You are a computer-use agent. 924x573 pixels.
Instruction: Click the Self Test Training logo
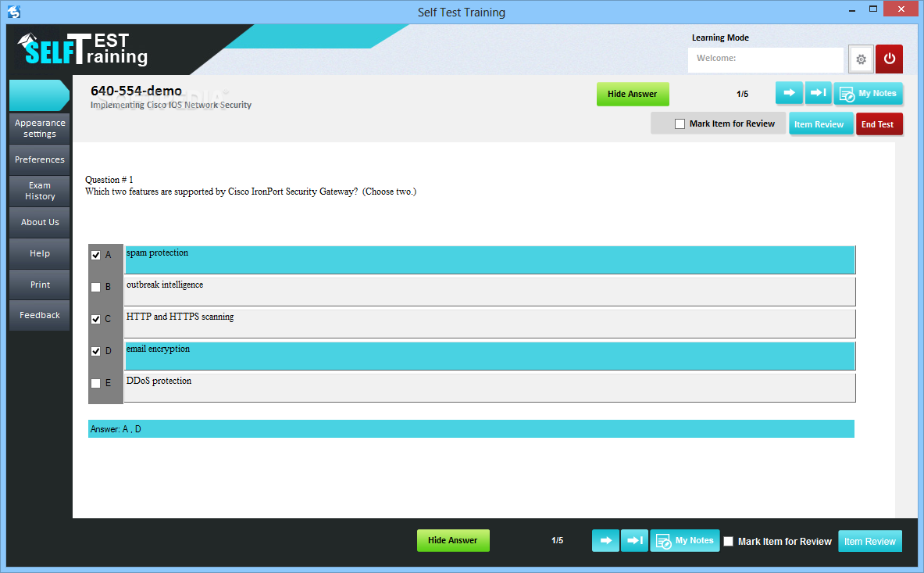tap(83, 49)
